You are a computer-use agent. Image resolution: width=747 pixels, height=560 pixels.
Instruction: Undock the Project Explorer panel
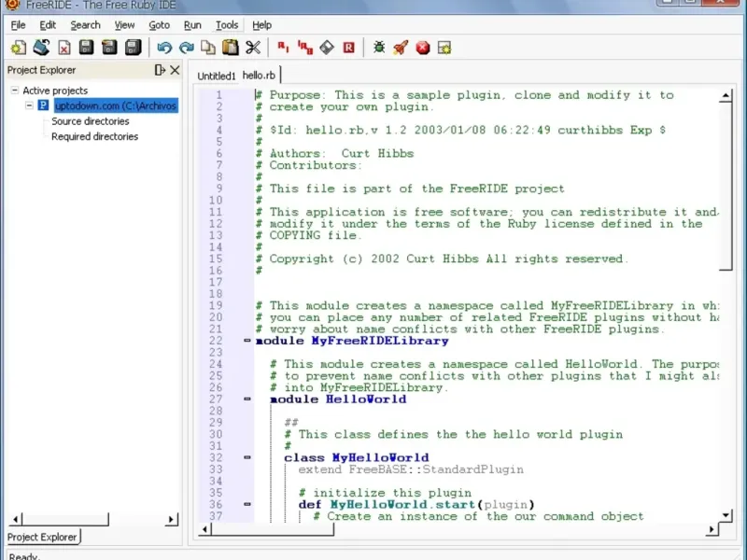click(160, 70)
